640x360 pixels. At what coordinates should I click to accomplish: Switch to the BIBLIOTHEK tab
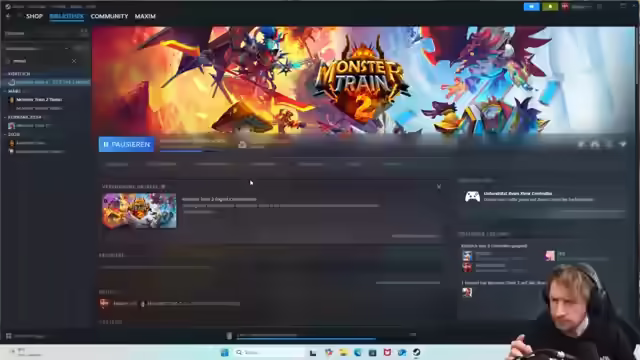(67, 16)
